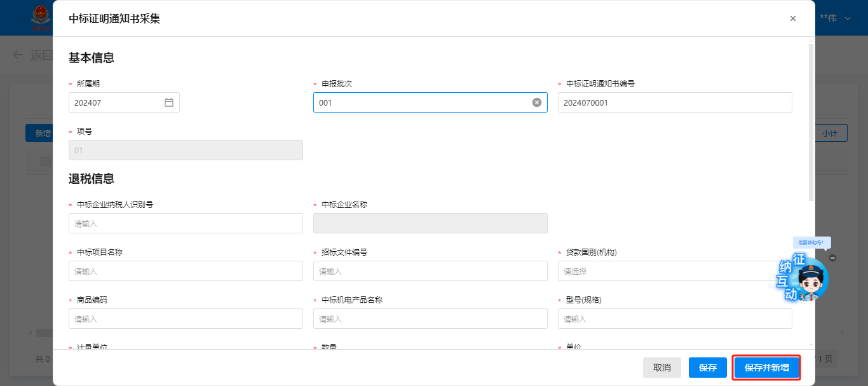Clear the 申报批次 field with the X icon
Screen dimensions: 868x386
(x=537, y=102)
